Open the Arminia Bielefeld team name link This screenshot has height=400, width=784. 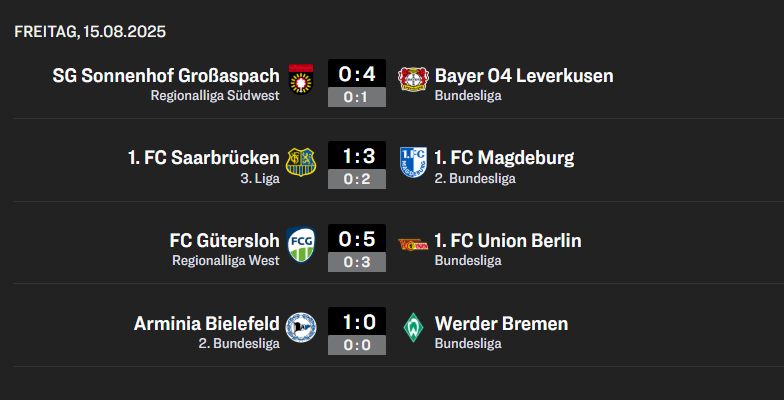click(x=207, y=324)
